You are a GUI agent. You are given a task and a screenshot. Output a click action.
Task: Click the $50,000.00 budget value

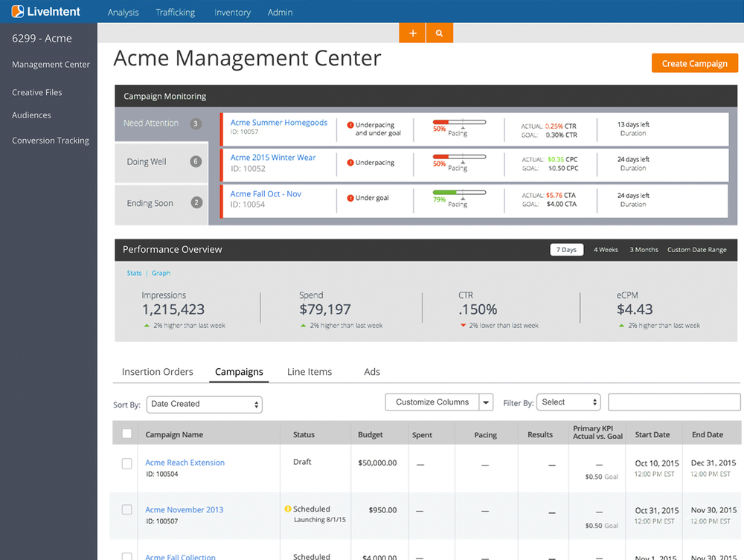[x=377, y=463]
